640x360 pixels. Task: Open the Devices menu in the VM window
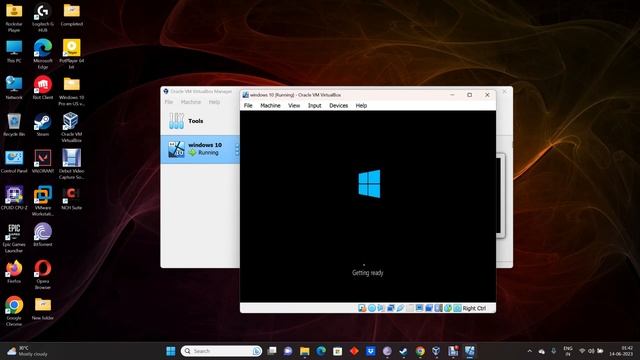pos(338,105)
